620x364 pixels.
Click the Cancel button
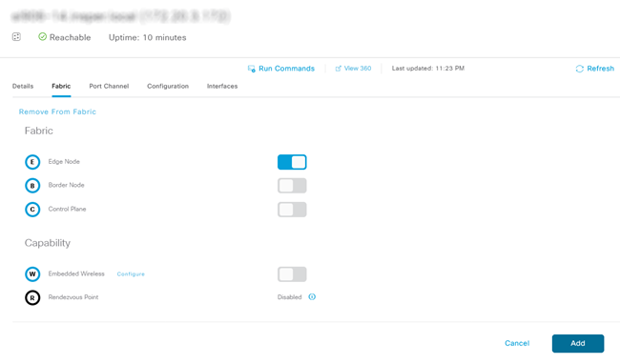(x=517, y=343)
